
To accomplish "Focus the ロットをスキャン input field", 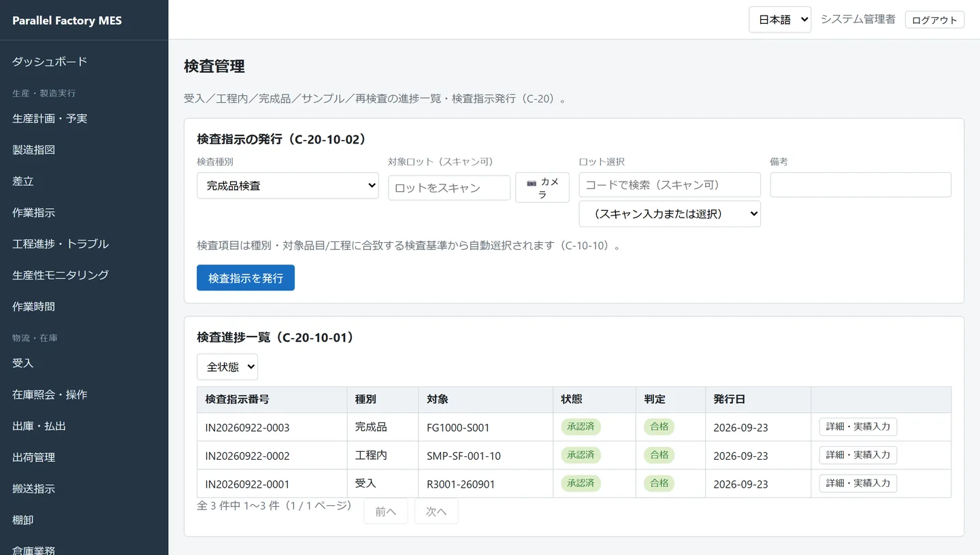I will [x=449, y=188].
